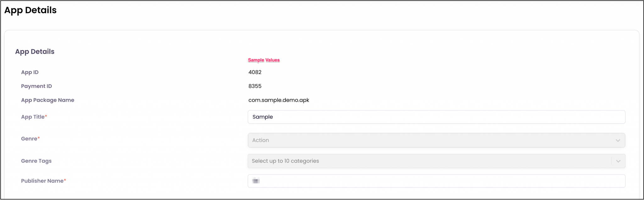Click the Payment ID label
Screen dimensions: 644x200
pyautogui.click(x=36, y=86)
